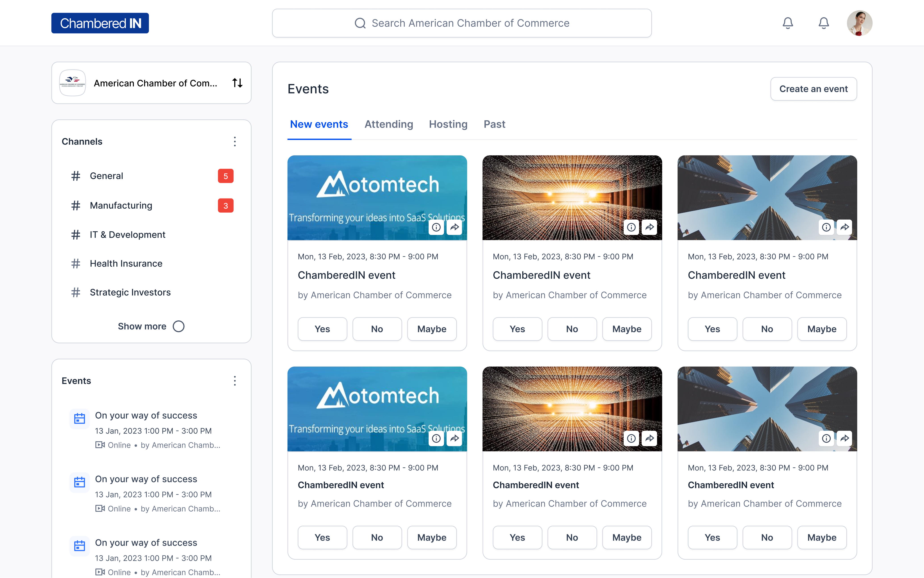This screenshot has height=578, width=924.
Task: Open the first notification bell
Action: point(788,23)
